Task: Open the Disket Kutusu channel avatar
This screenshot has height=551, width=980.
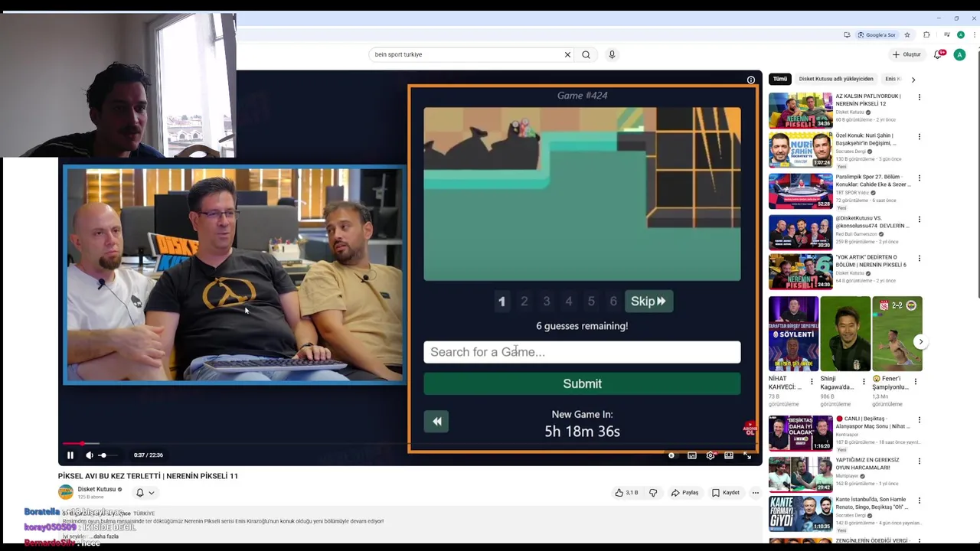Action: point(66,492)
